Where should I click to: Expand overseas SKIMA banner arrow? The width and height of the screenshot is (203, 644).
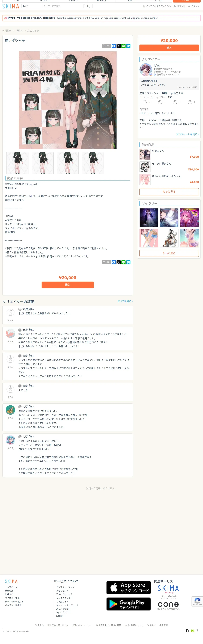198,18
